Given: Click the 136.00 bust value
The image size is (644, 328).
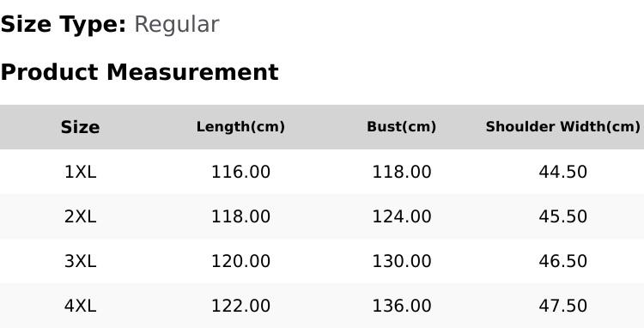Looking at the screenshot, I should [x=402, y=307].
